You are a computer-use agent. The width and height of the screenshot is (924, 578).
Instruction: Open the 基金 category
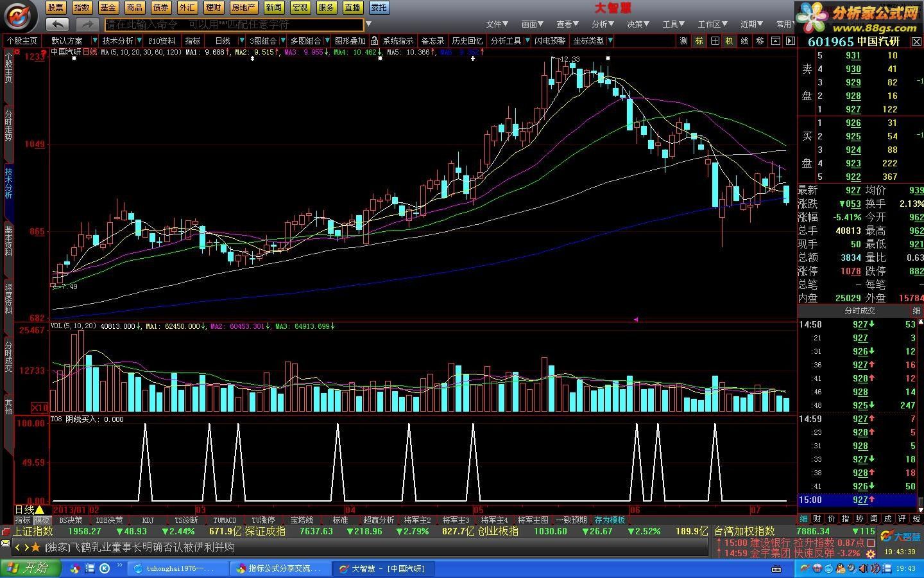coord(108,7)
